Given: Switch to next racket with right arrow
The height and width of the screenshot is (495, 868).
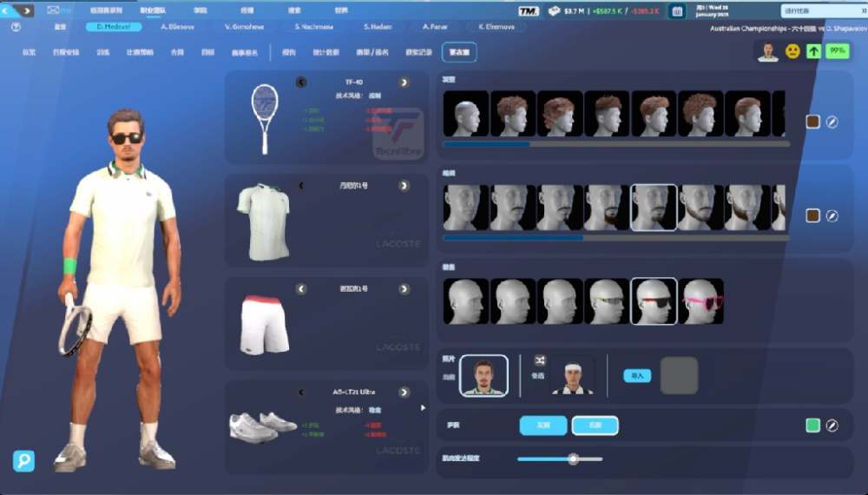Looking at the screenshot, I should click(x=404, y=82).
